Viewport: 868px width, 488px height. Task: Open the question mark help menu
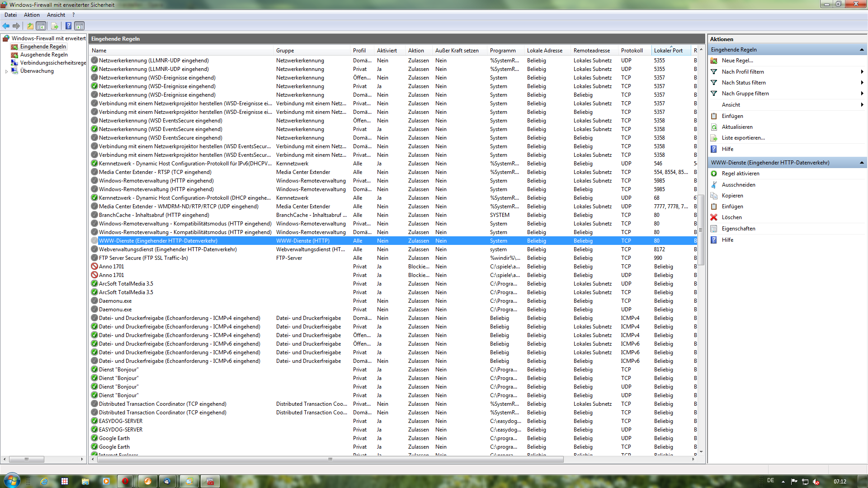(x=73, y=15)
